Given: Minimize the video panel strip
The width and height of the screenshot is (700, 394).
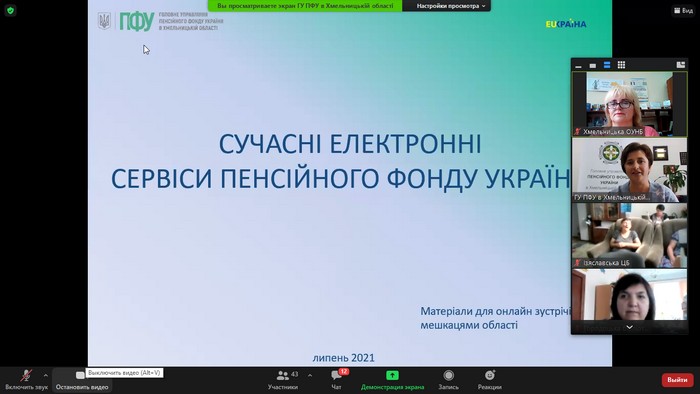Looking at the screenshot, I should point(579,65).
